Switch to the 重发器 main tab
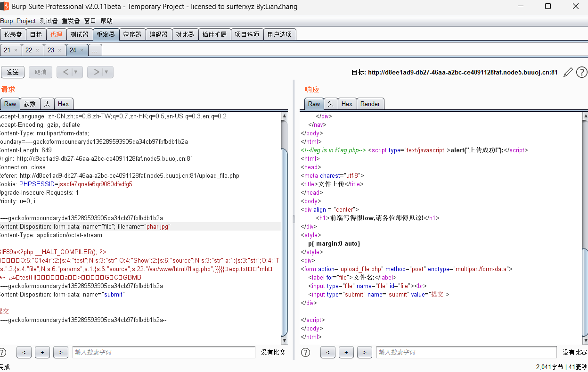This screenshot has width=588, height=372. click(106, 34)
